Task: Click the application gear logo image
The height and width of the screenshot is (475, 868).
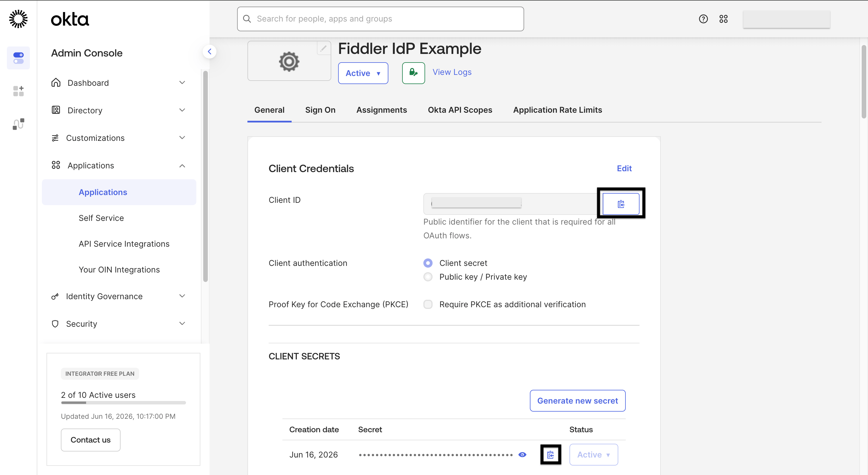Action: pyautogui.click(x=289, y=61)
